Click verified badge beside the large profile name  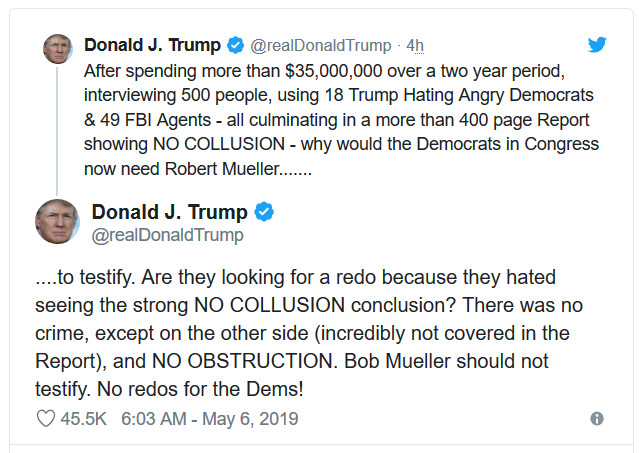pos(265,212)
